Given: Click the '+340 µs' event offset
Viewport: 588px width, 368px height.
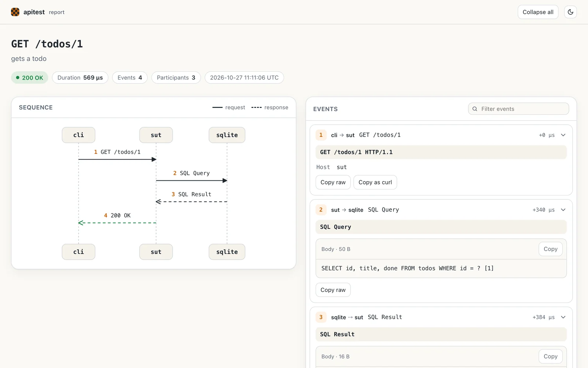Looking at the screenshot, I should tap(544, 210).
